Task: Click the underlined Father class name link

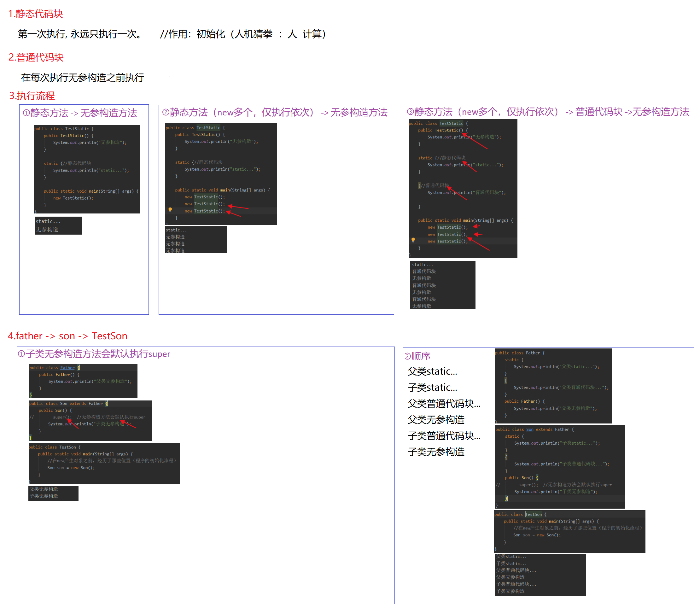Action: coord(67,368)
